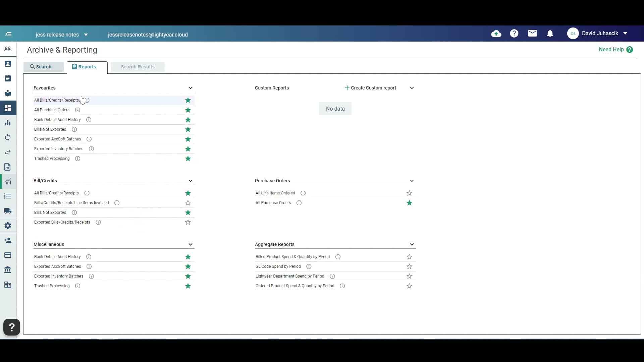Image resolution: width=644 pixels, height=362 pixels.
Task: Unstar All Purchase Orders under Purchase Orders
Action: coord(409,202)
